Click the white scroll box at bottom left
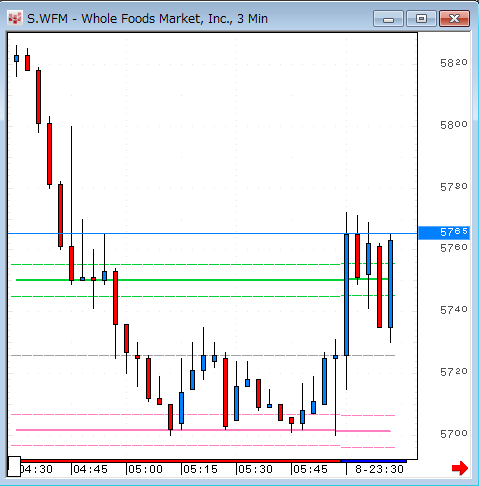This screenshot has width=479, height=486. (14, 466)
